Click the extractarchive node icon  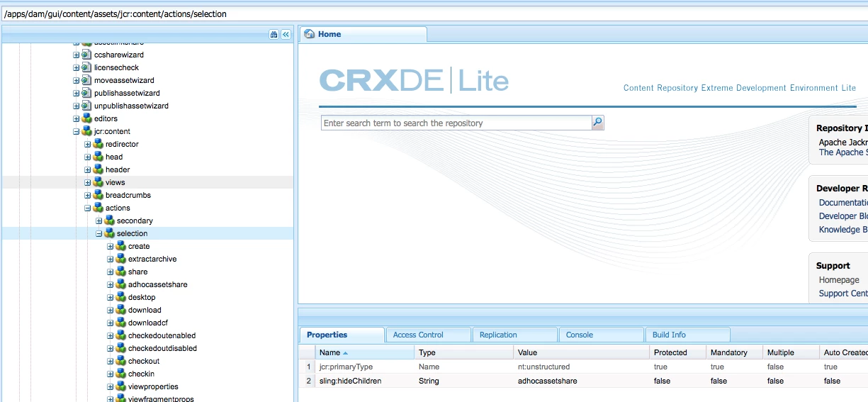(120, 259)
